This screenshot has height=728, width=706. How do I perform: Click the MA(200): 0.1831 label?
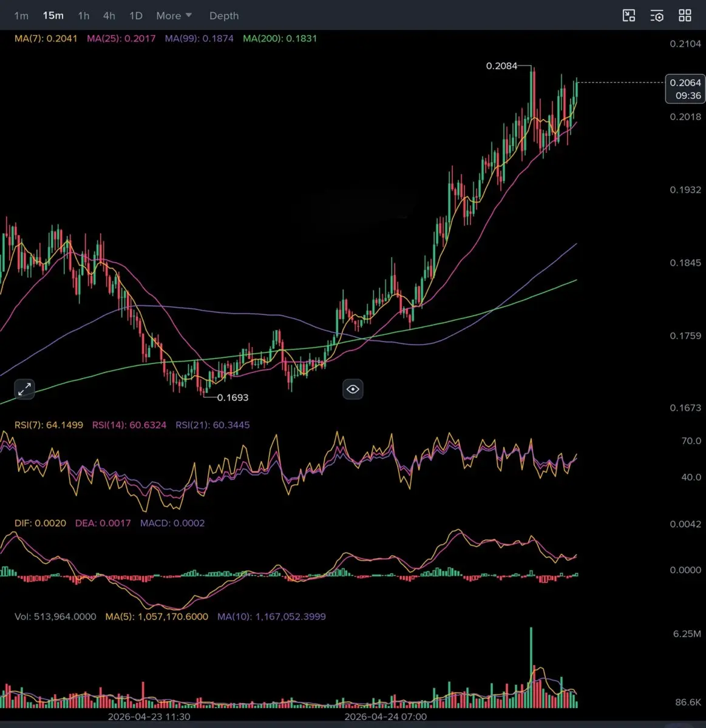tap(280, 38)
